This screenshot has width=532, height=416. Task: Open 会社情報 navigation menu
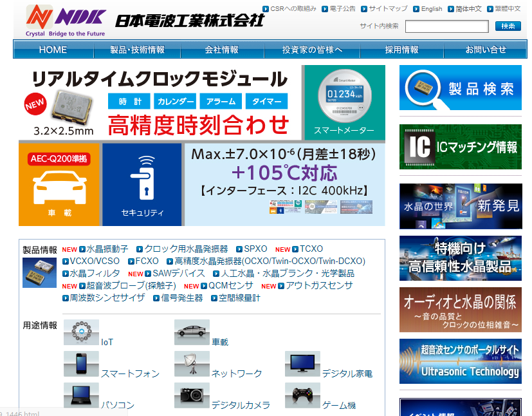pyautogui.click(x=222, y=50)
